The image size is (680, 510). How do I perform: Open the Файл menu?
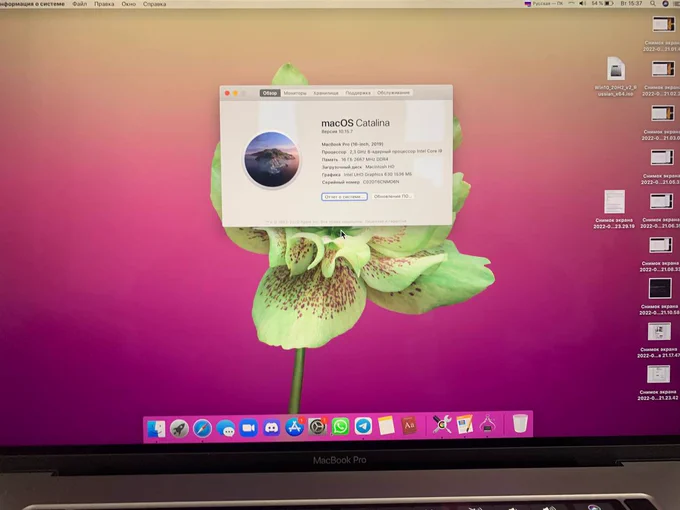(x=79, y=4)
